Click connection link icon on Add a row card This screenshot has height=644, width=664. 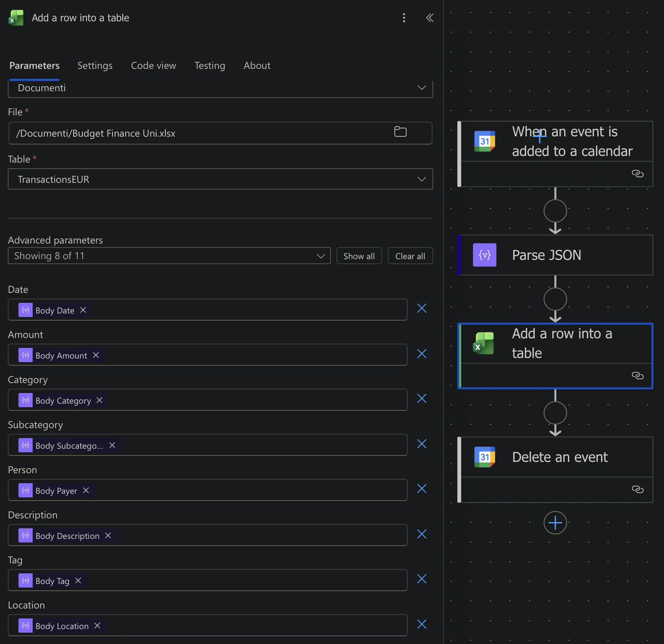(x=637, y=376)
